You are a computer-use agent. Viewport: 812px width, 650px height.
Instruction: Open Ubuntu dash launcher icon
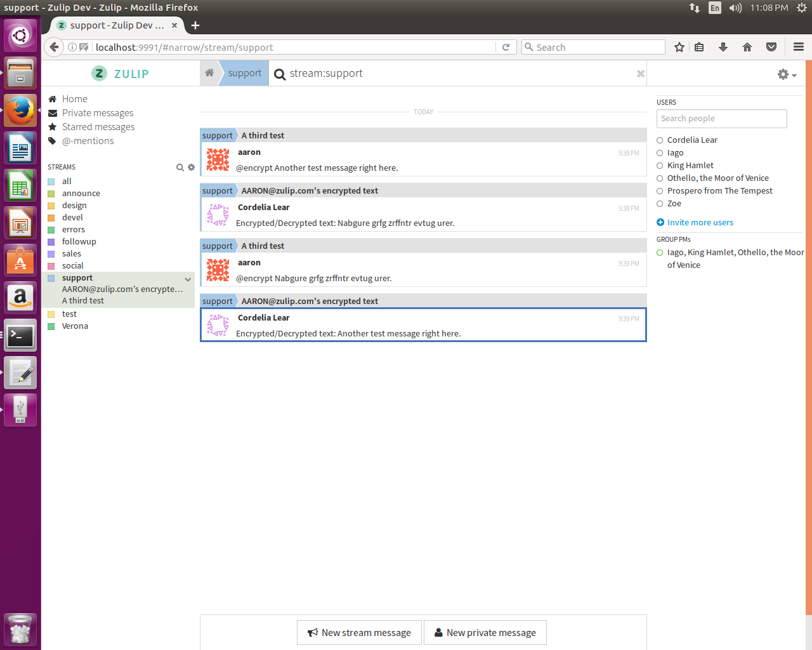[20, 35]
